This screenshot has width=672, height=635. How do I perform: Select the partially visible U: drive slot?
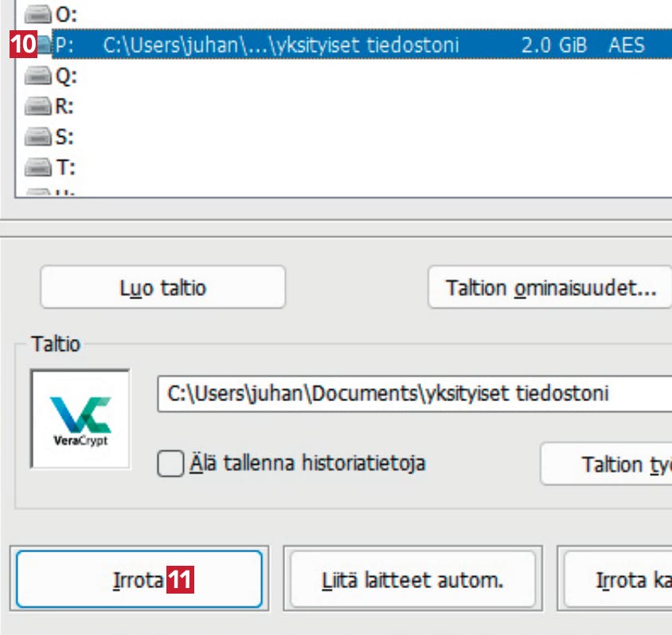[x=50, y=193]
